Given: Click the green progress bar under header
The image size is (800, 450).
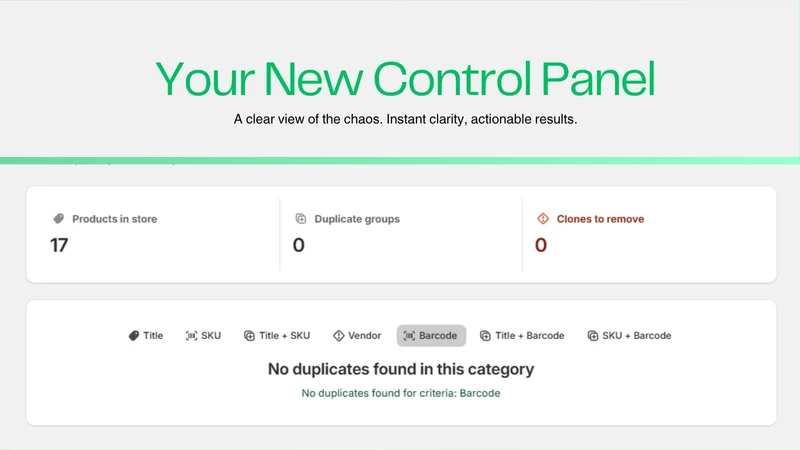Looking at the screenshot, I should [400, 161].
